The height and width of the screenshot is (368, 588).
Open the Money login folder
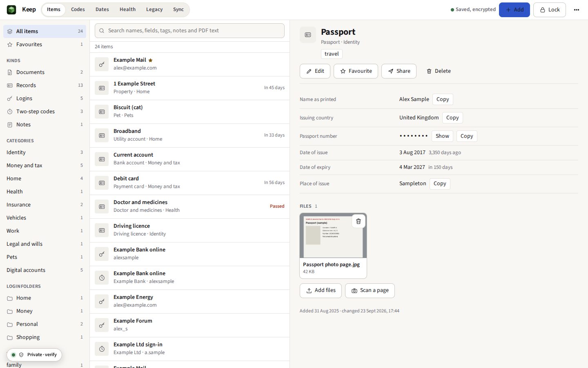[x=45, y=311]
